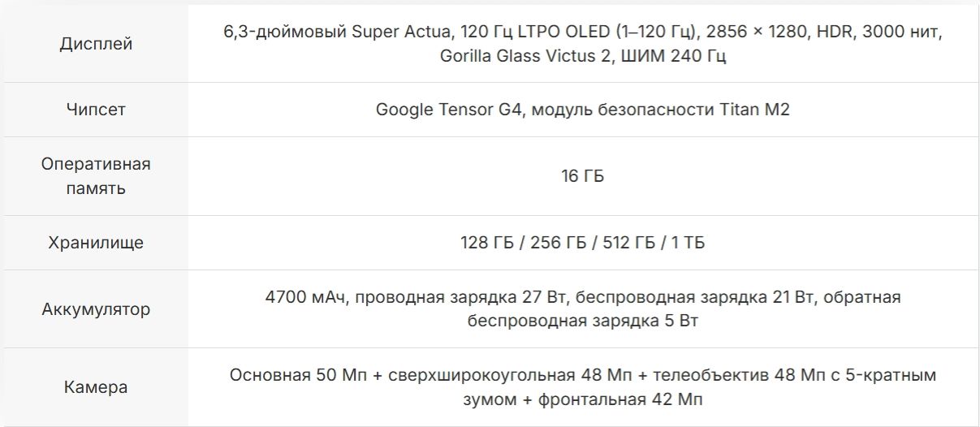Select the "Titan M2" security module text
This screenshot has height=427, width=980.
click(754, 110)
